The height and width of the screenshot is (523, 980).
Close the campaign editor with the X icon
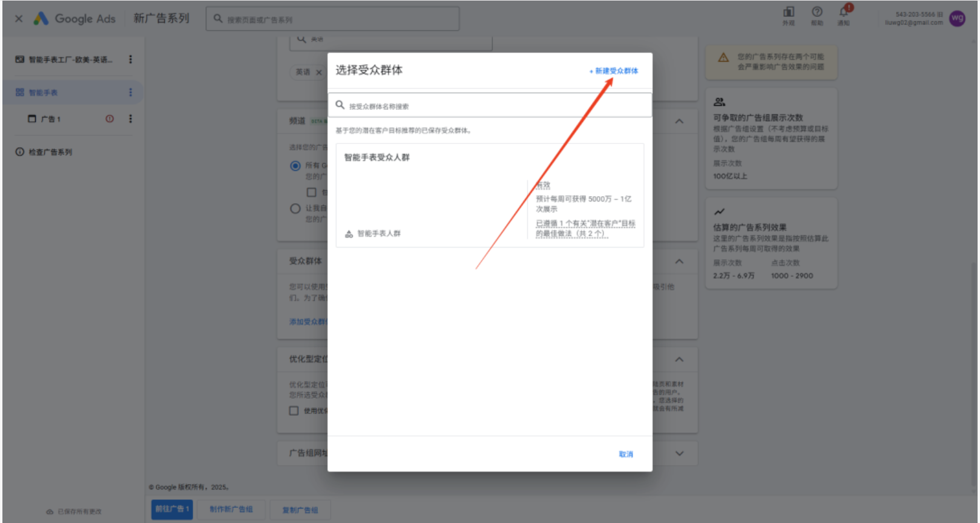(x=19, y=19)
